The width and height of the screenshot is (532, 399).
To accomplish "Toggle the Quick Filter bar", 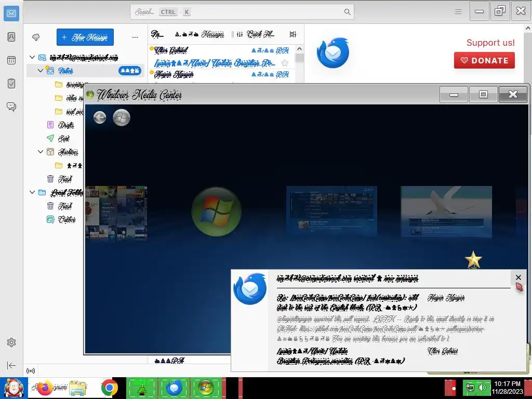I will (x=256, y=34).
